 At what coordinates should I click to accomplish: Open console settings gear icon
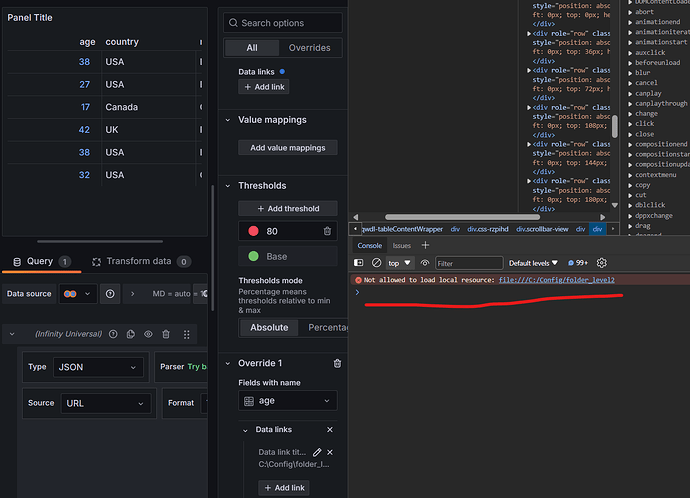pos(602,263)
